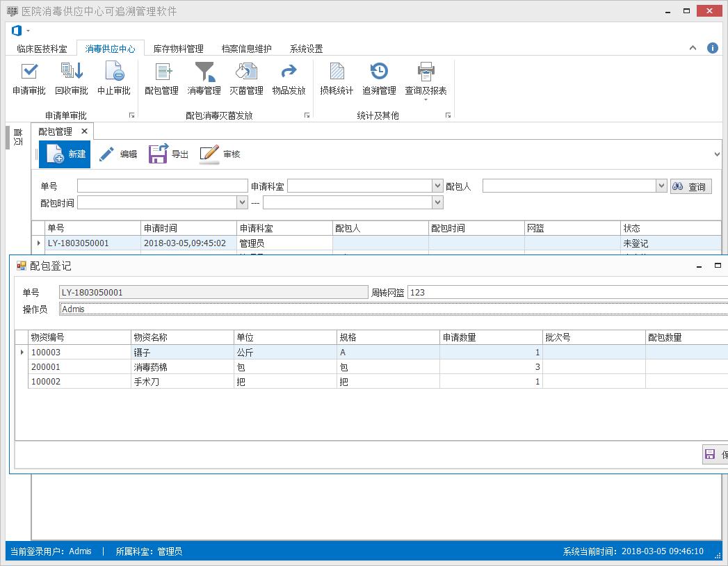Expand the 申请单审批 group launcher
728x566 pixels.
coord(132,115)
